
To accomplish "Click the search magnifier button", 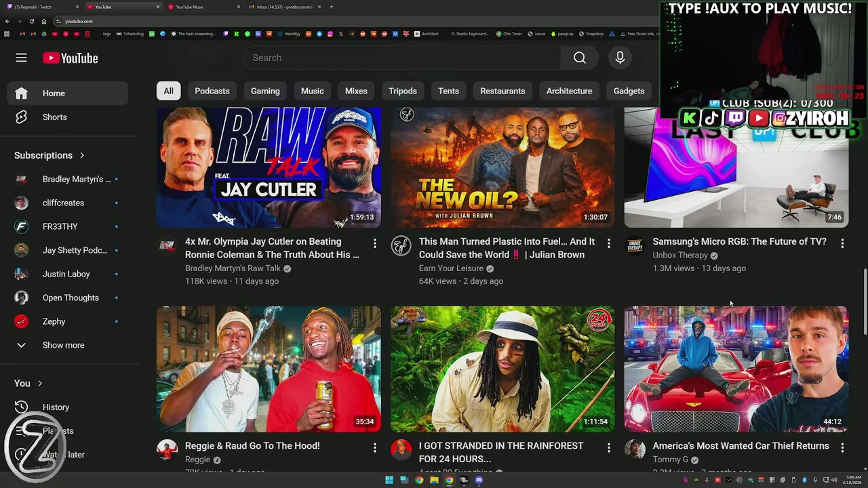I will [579, 58].
